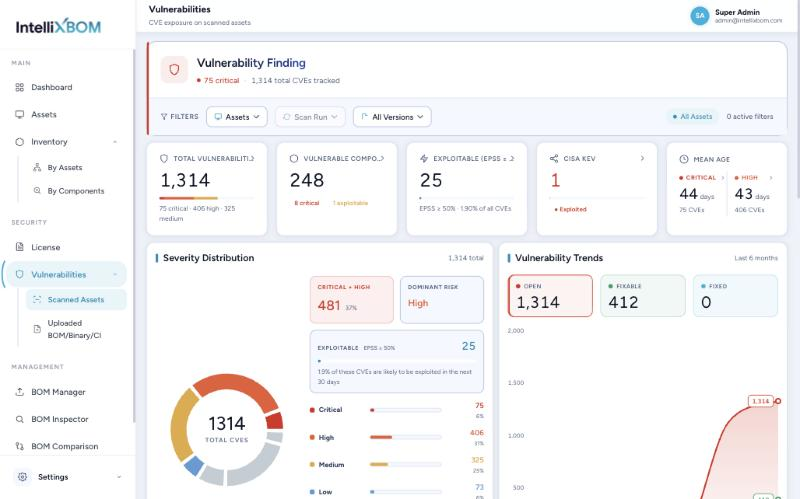Click the All Assets filter chip
Viewport: 800px width, 499px height.
pos(692,116)
